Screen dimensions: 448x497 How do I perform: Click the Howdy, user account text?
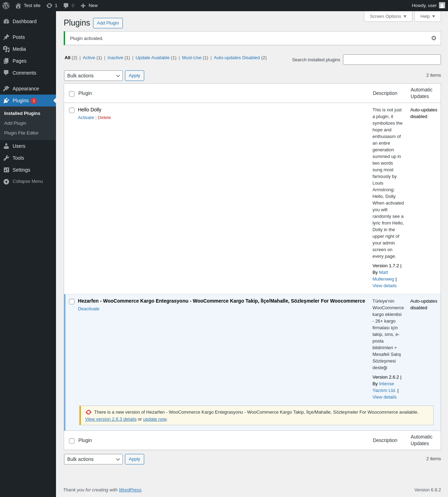(424, 6)
